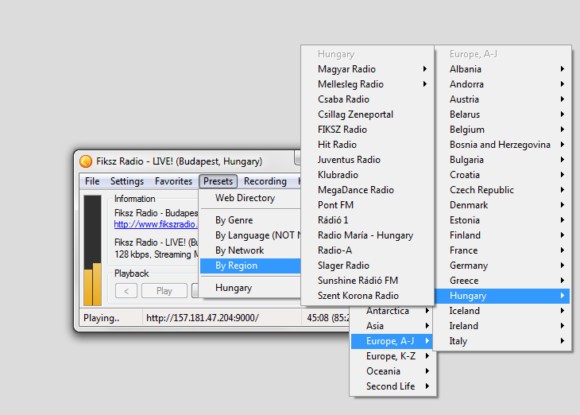
Task: Open the Recording menu
Action: 265,181
